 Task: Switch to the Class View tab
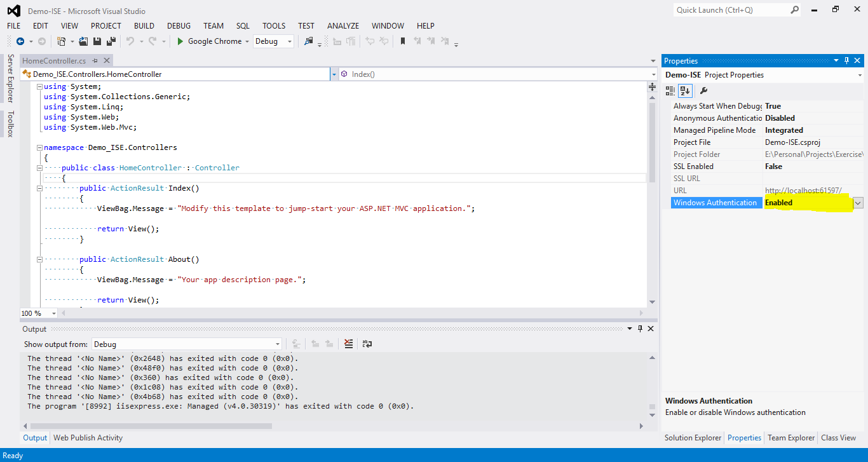click(838, 438)
